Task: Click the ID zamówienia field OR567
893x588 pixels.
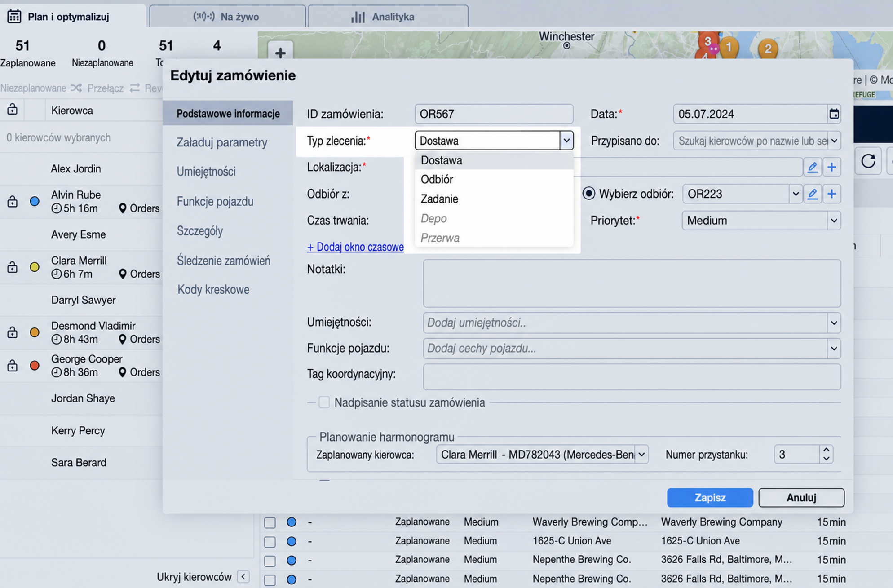Action: (x=494, y=114)
